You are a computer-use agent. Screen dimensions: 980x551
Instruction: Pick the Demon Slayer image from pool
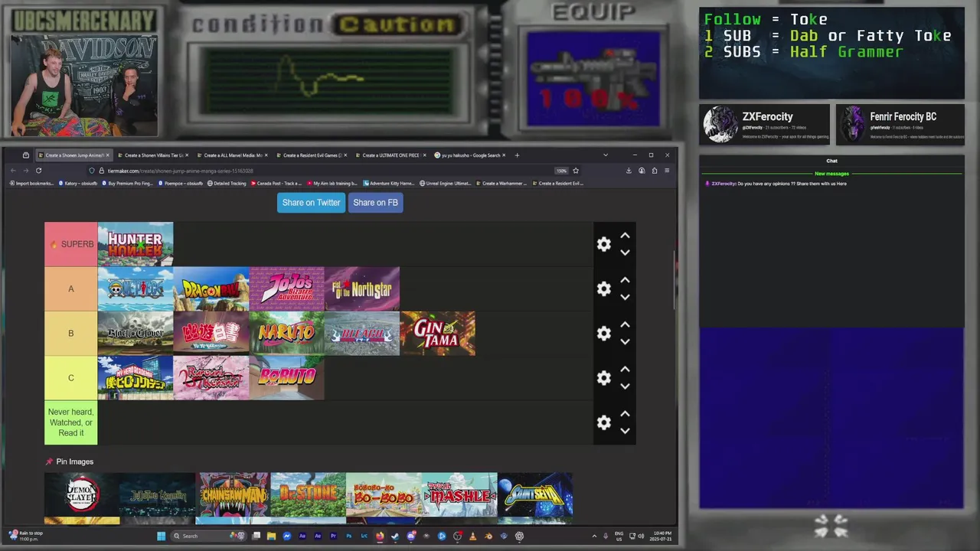[x=82, y=494]
